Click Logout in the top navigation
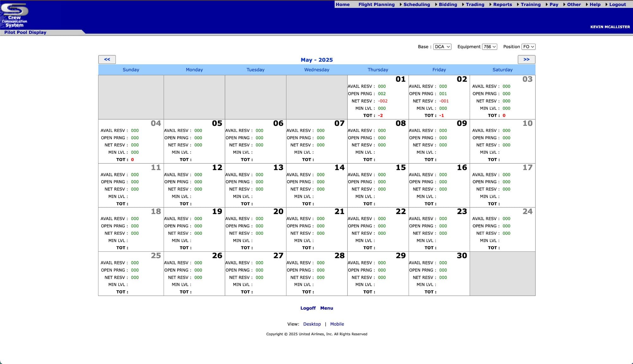 click(x=617, y=4)
